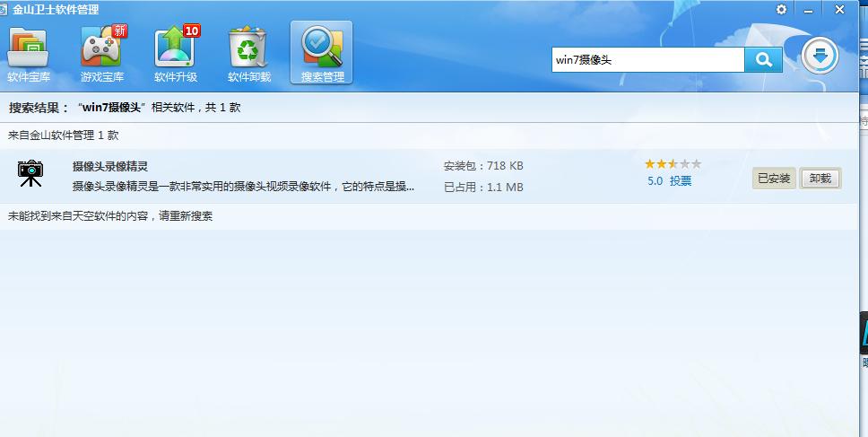
Task: Click the star rating for 摄像头录像精灵
Action: (673, 164)
